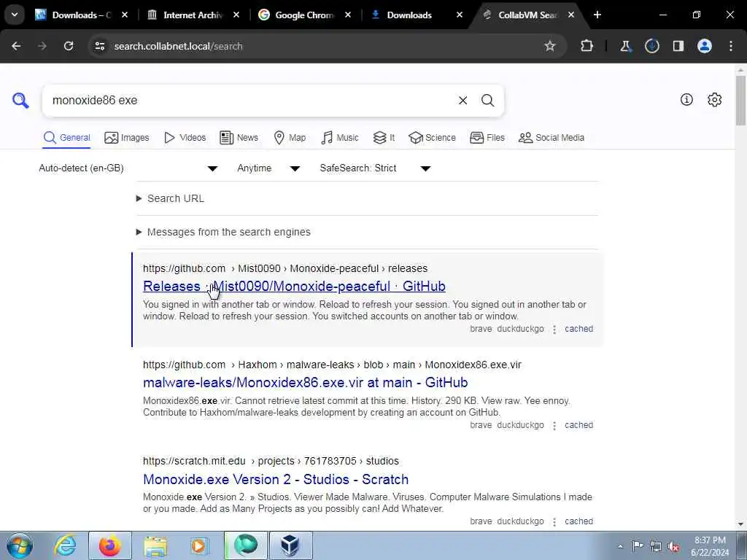Select the General search category
747x560 pixels.
click(x=66, y=138)
